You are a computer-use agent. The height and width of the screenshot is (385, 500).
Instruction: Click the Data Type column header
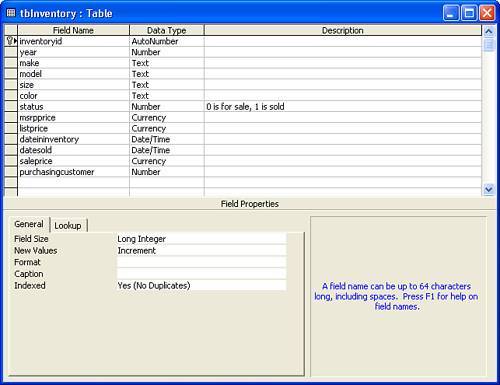tap(167, 30)
